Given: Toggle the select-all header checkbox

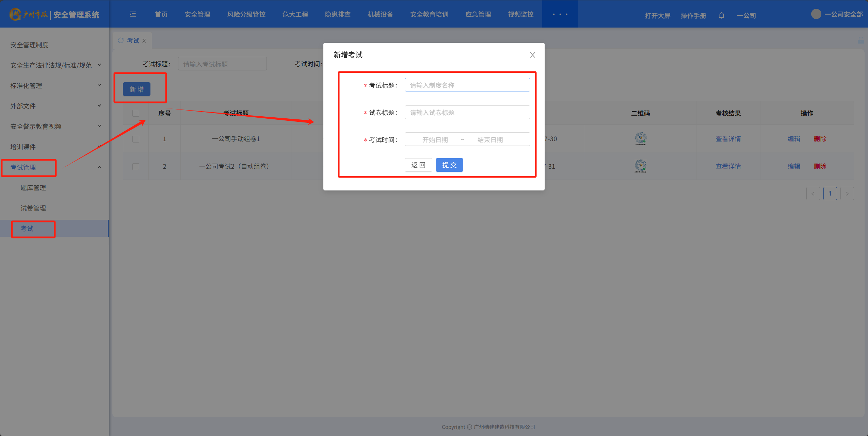Looking at the screenshot, I should point(136,113).
